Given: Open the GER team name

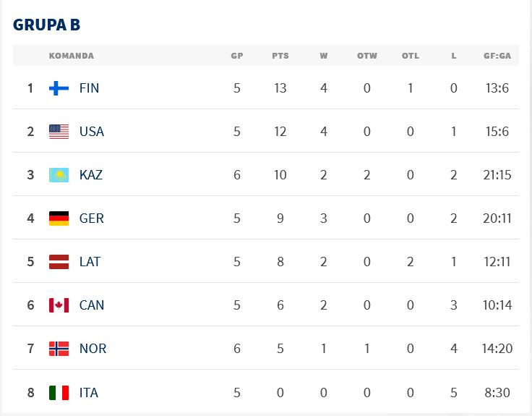Looking at the screenshot, I should [x=92, y=218].
